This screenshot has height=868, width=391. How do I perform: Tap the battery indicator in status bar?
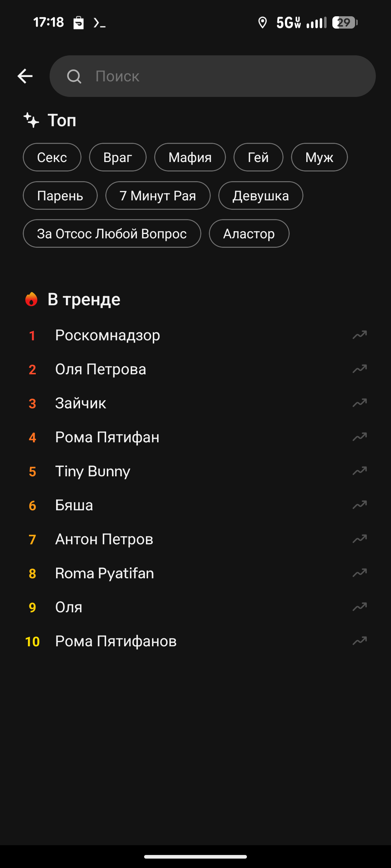pyautogui.click(x=345, y=23)
